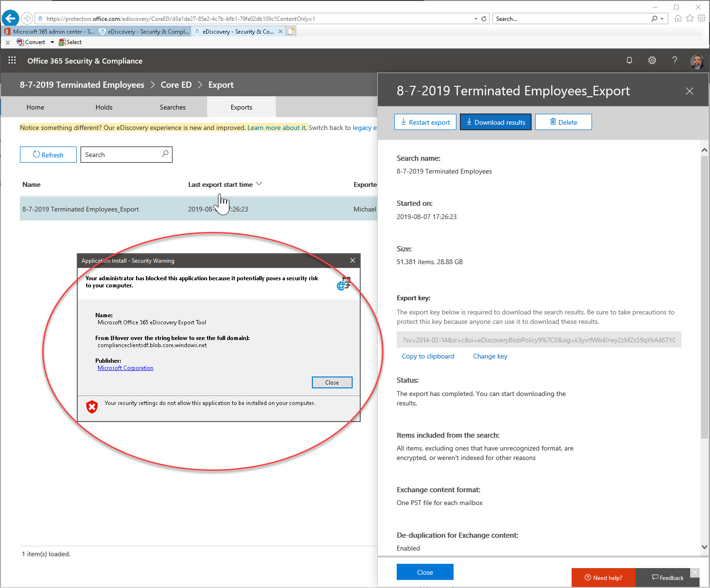Close Security Warning dialog via title bar X
This screenshot has height=588, width=710.
coord(352,260)
